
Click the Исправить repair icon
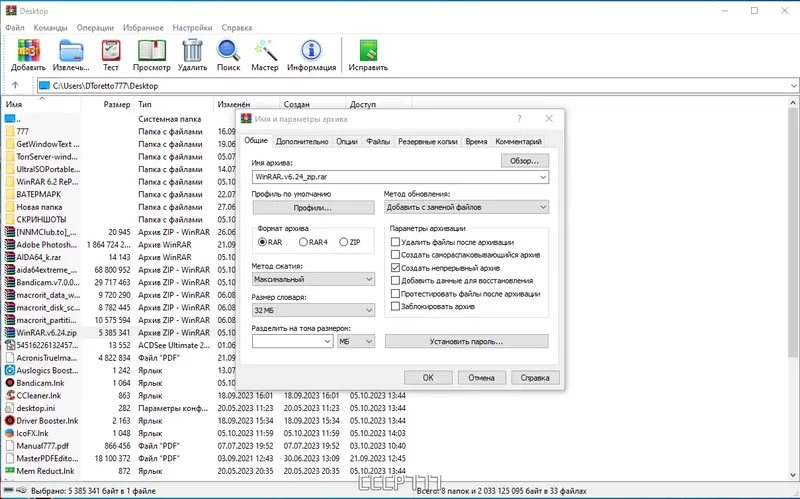click(x=368, y=51)
